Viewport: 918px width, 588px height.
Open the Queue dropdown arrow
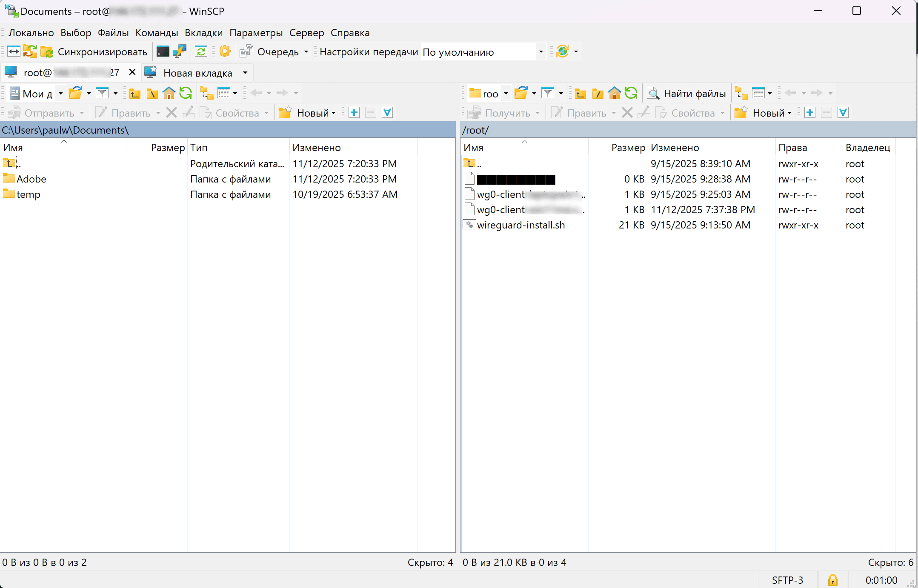[306, 52]
